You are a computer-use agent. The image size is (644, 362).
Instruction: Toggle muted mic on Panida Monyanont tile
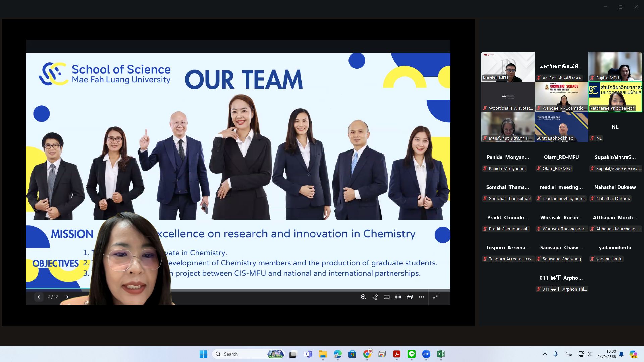pyautogui.click(x=485, y=169)
